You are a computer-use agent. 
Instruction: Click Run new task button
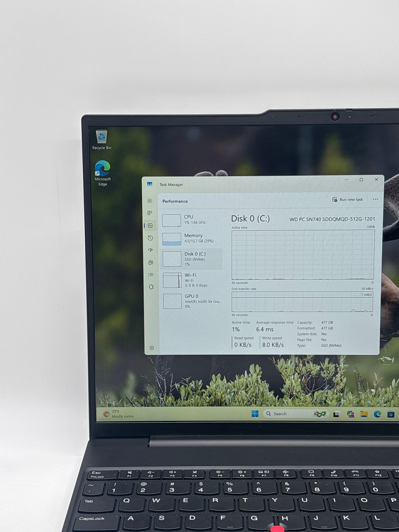(348, 200)
